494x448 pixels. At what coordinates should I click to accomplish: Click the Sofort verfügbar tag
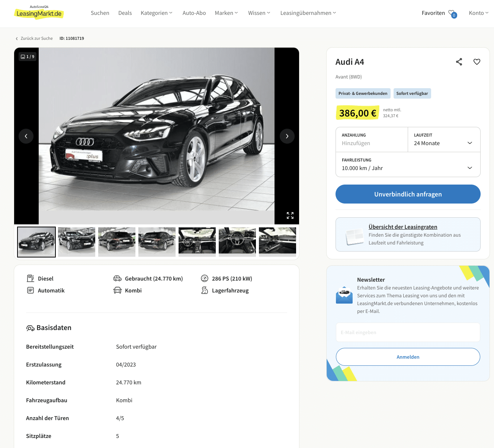[x=412, y=93]
